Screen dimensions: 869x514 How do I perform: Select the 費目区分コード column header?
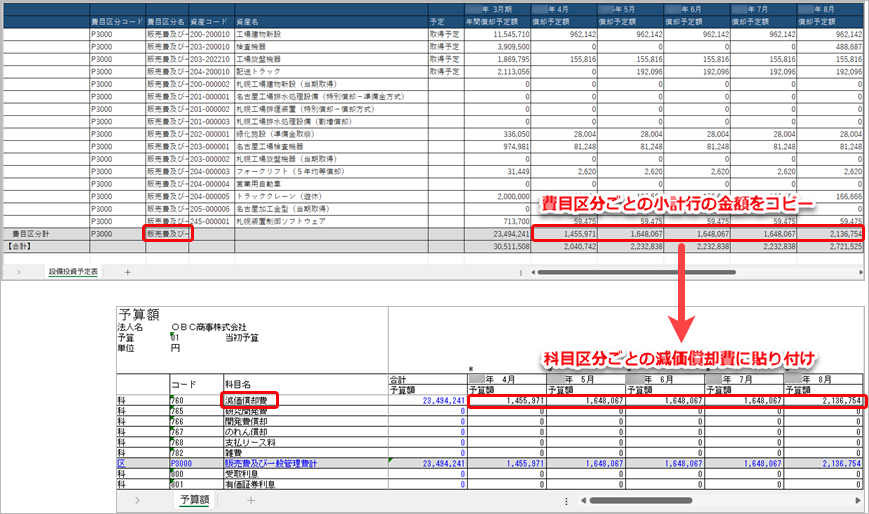click(117, 22)
